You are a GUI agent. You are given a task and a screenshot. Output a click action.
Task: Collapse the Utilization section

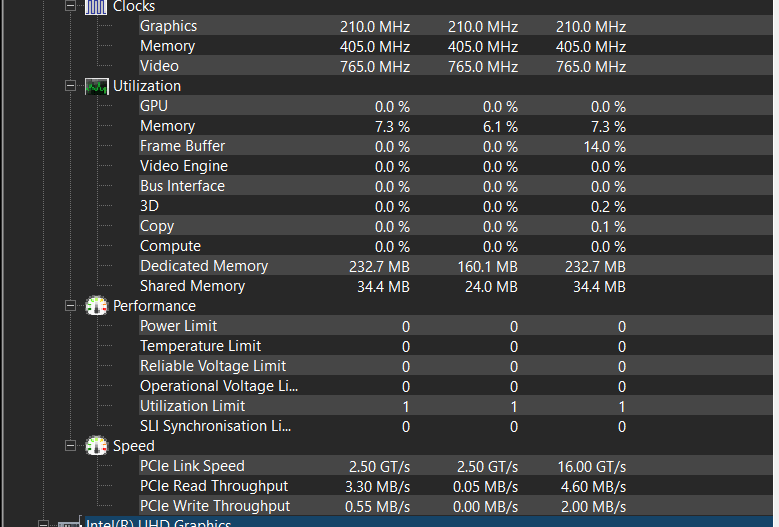[x=71, y=86]
